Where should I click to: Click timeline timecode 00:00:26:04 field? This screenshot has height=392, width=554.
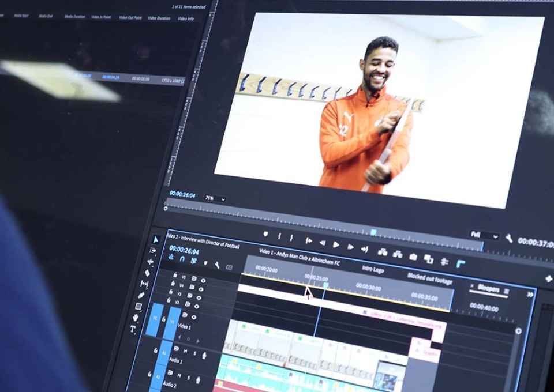click(x=184, y=250)
